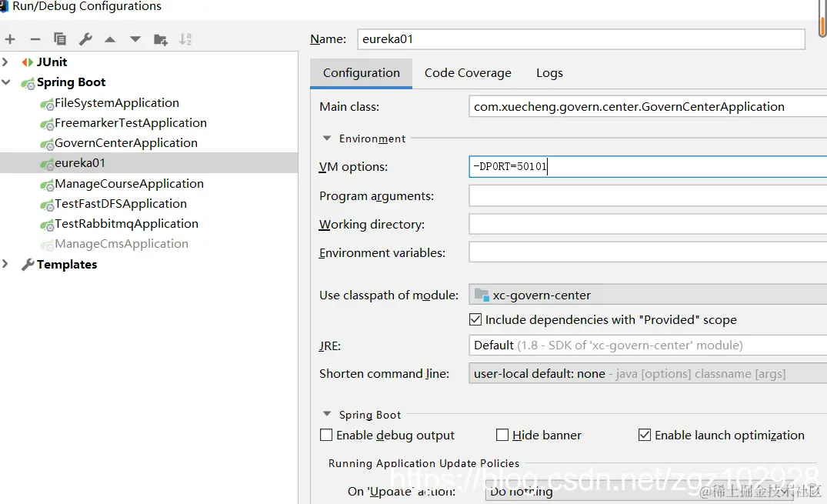Switch to the Code Coverage tab
827x504 pixels.
pyautogui.click(x=468, y=73)
